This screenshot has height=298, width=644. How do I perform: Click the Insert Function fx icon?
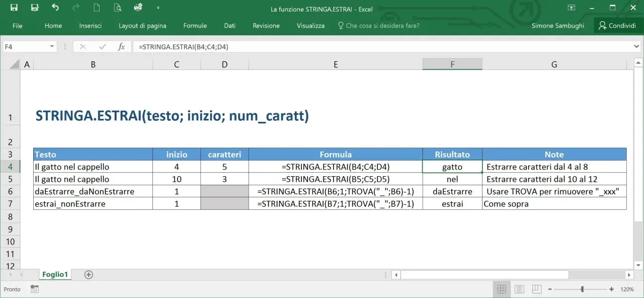pyautogui.click(x=121, y=47)
